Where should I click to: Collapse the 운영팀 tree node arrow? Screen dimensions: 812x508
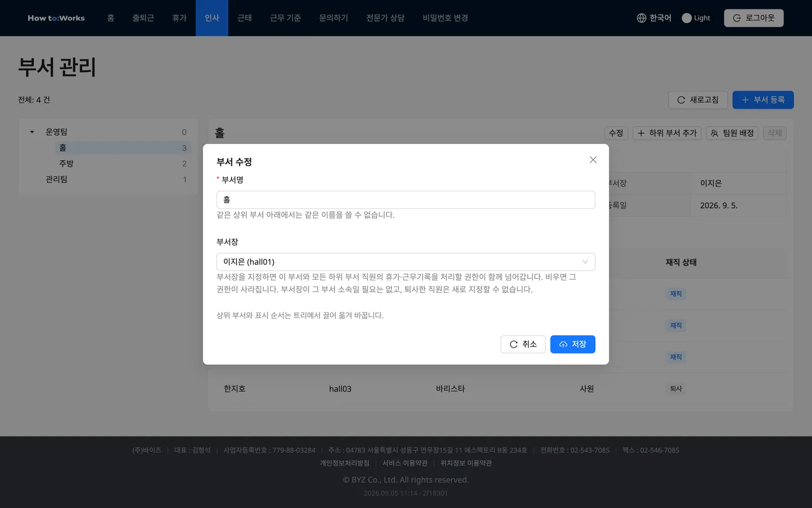pos(32,132)
